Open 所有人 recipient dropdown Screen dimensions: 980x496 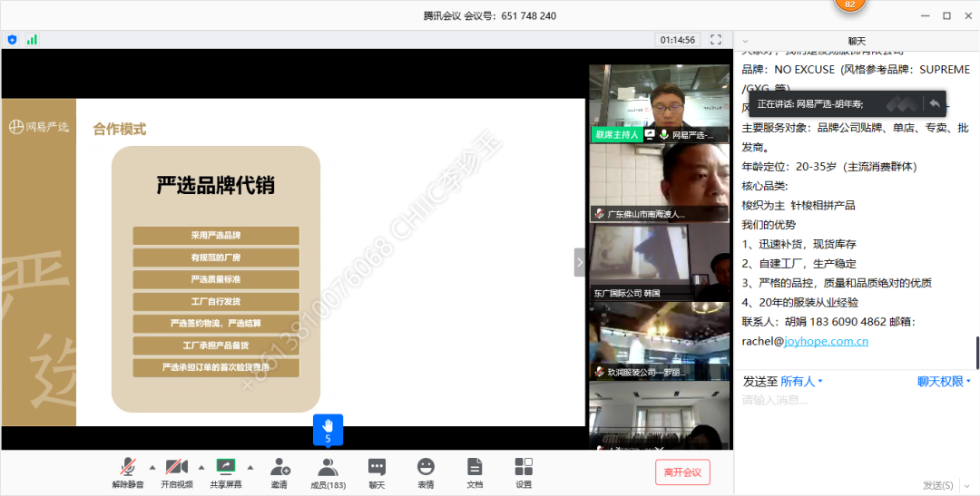(x=802, y=381)
